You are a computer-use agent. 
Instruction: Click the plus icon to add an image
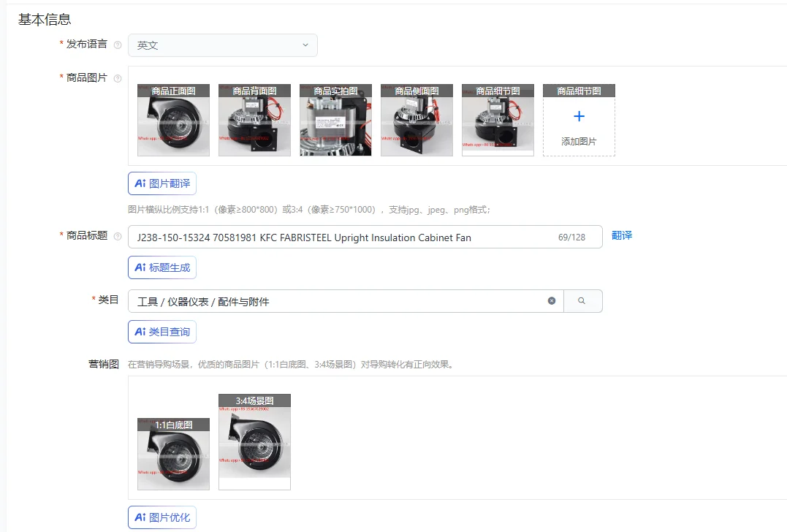point(579,116)
